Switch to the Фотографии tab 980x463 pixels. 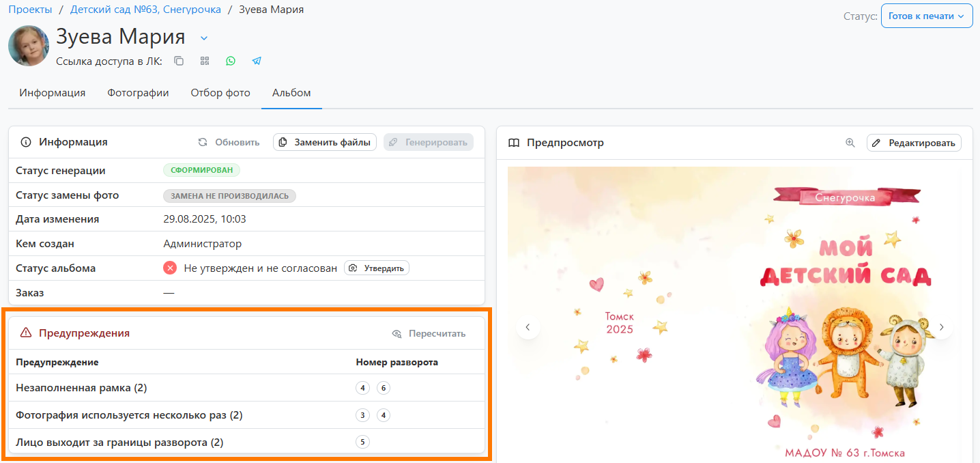coord(138,93)
